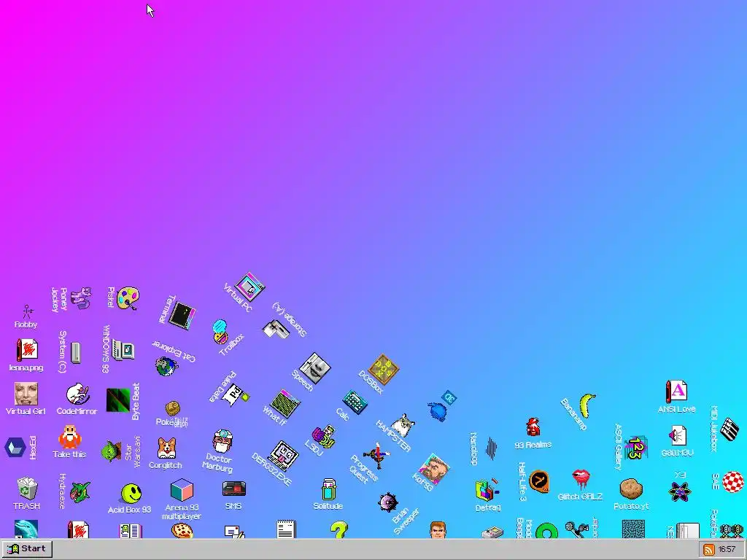
Task: Launch the What If icon
Action: click(285, 404)
